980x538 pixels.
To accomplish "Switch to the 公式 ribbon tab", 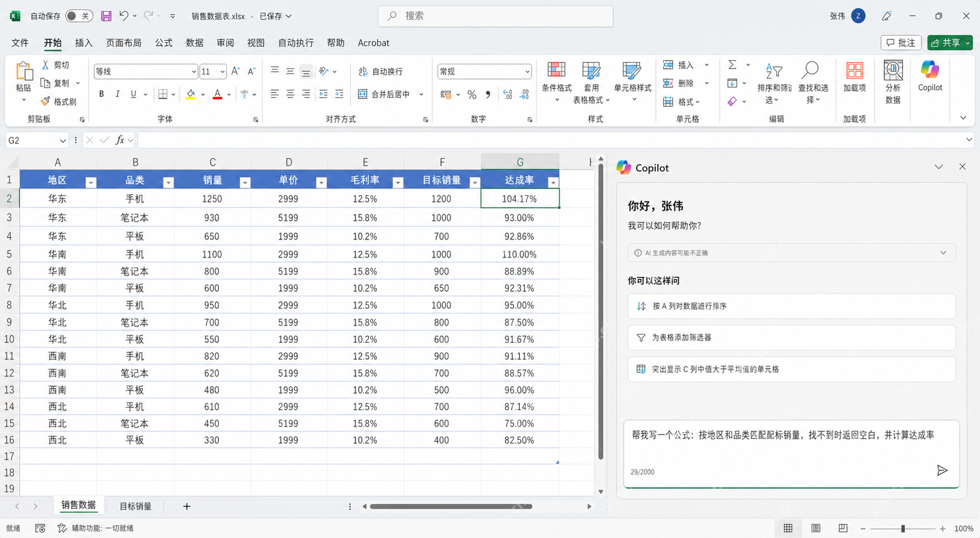I will (163, 43).
